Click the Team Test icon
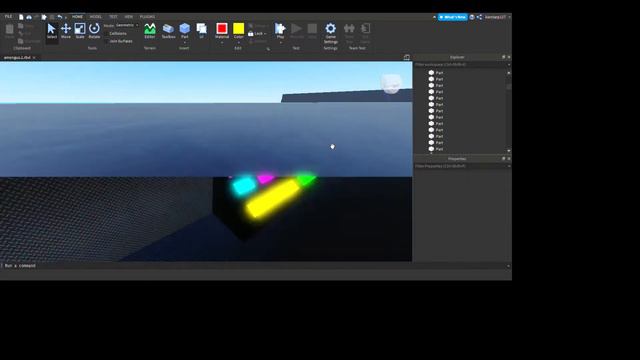The width and height of the screenshot is (640, 360). [x=349, y=29]
